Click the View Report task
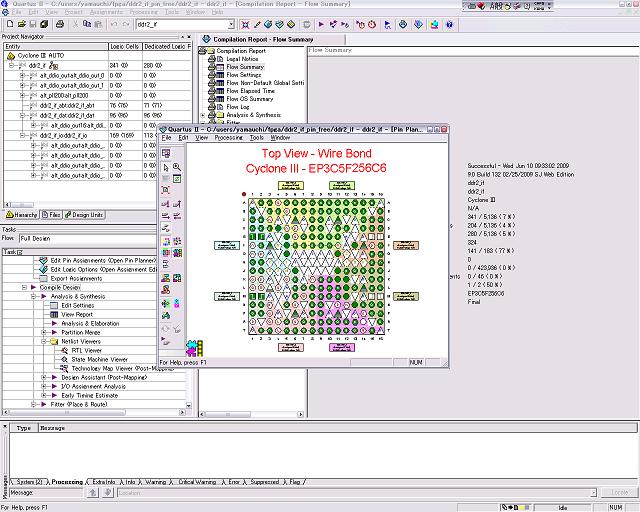 click(77, 314)
